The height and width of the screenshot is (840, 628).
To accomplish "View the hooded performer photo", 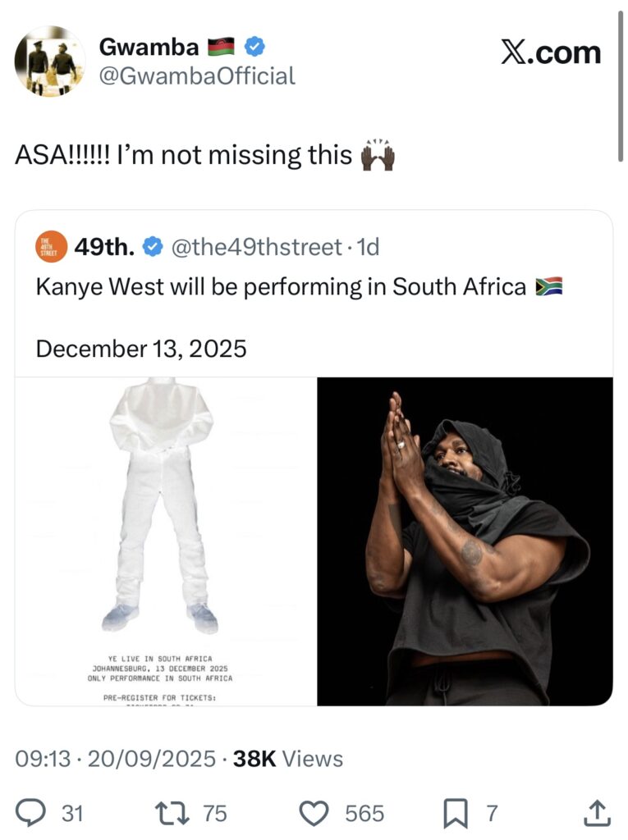I will click(x=465, y=541).
